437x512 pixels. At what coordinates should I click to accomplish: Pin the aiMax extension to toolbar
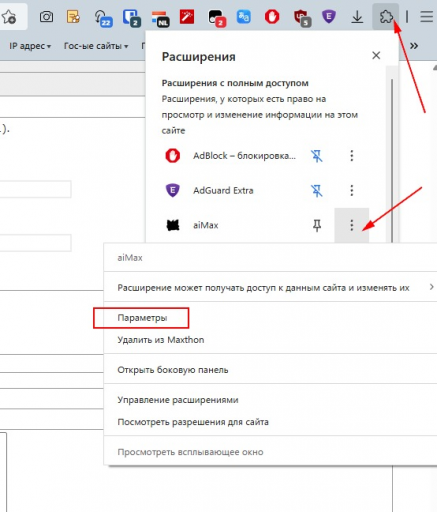pos(317,225)
